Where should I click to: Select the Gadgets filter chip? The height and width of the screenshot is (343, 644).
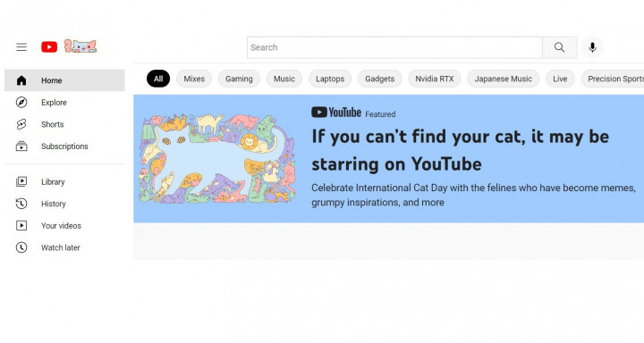tap(380, 79)
